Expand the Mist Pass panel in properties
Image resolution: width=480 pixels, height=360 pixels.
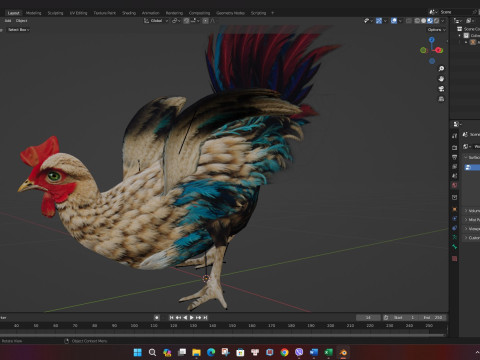tap(472, 220)
